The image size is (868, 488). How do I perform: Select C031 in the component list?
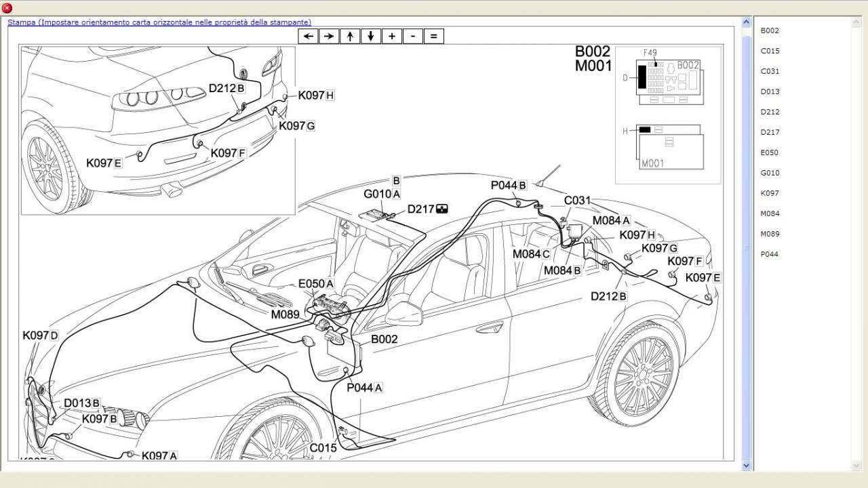[x=770, y=71]
